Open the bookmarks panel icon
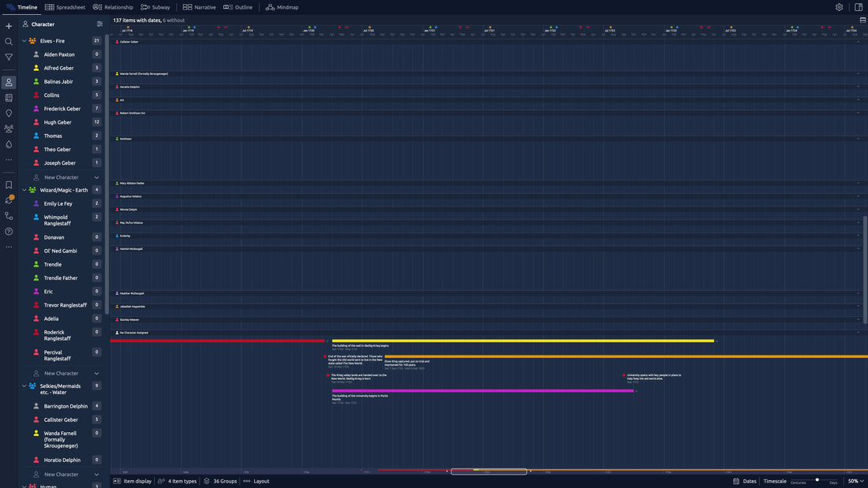This screenshot has height=488, width=868. click(9, 184)
